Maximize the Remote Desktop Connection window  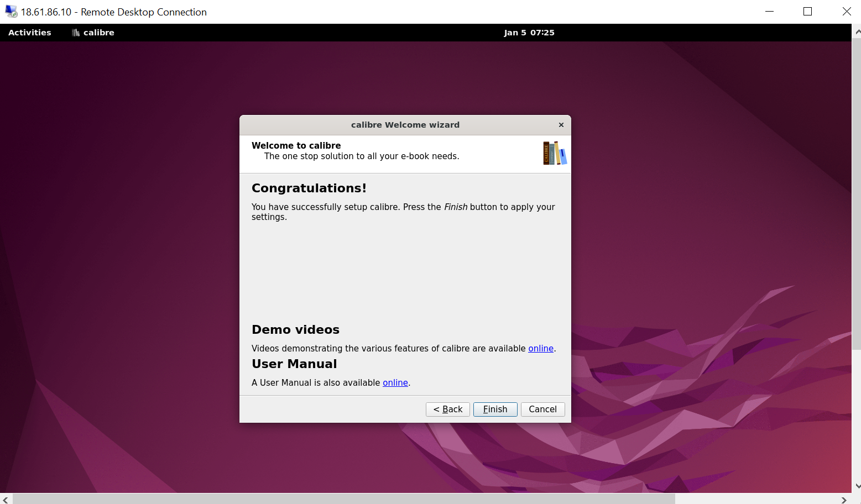(807, 12)
